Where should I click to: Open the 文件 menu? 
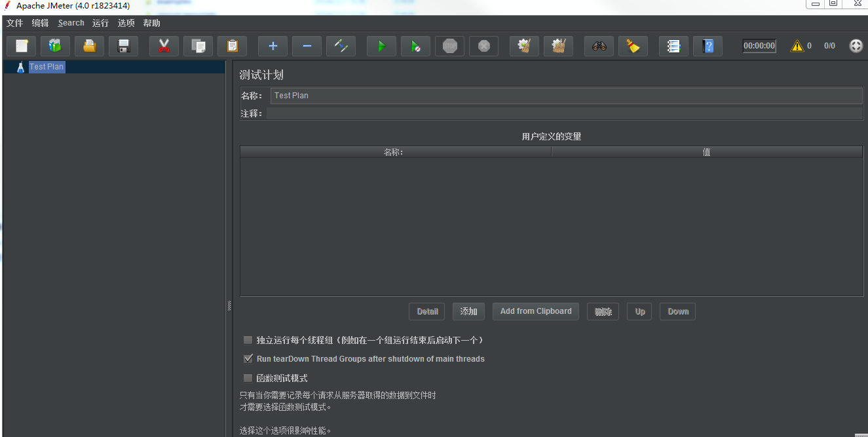(x=14, y=23)
